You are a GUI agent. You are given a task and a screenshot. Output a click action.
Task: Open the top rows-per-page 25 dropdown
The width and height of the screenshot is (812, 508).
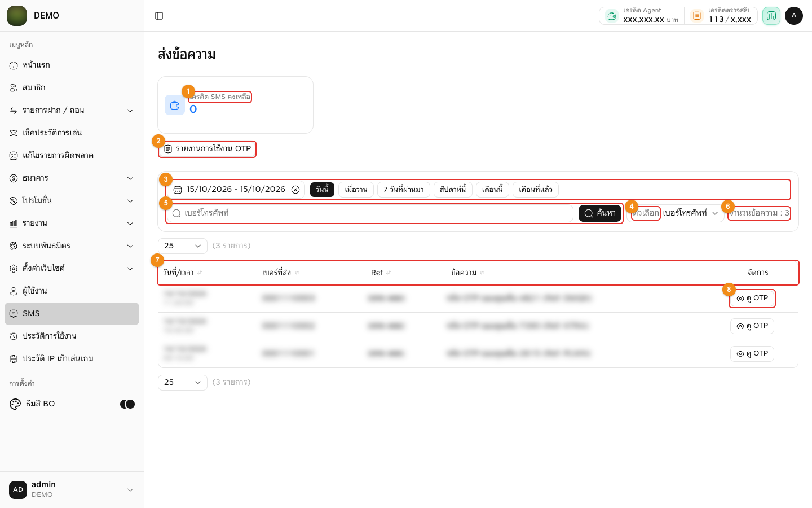click(x=183, y=246)
